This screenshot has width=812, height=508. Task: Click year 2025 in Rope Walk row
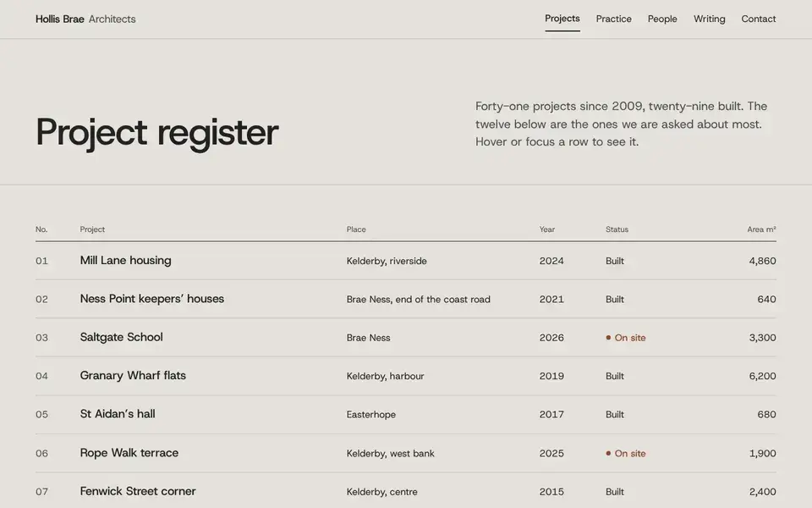[551, 453]
